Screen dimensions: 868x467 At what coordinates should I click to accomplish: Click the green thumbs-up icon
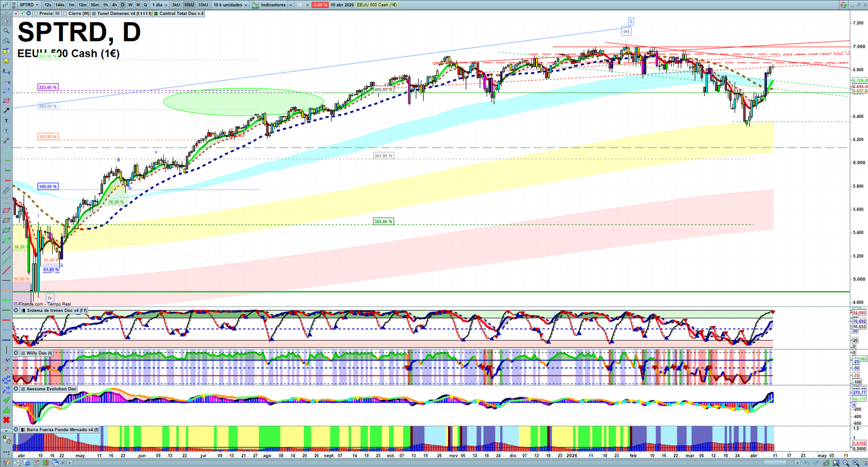click(x=6, y=410)
